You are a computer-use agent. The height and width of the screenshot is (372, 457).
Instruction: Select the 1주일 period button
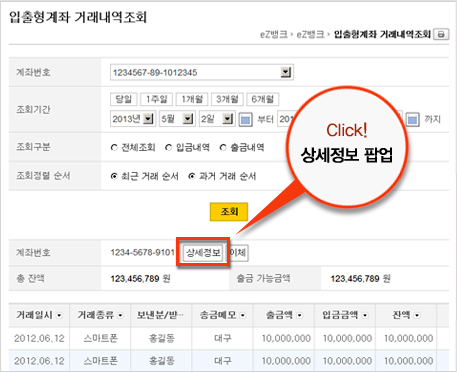click(156, 99)
